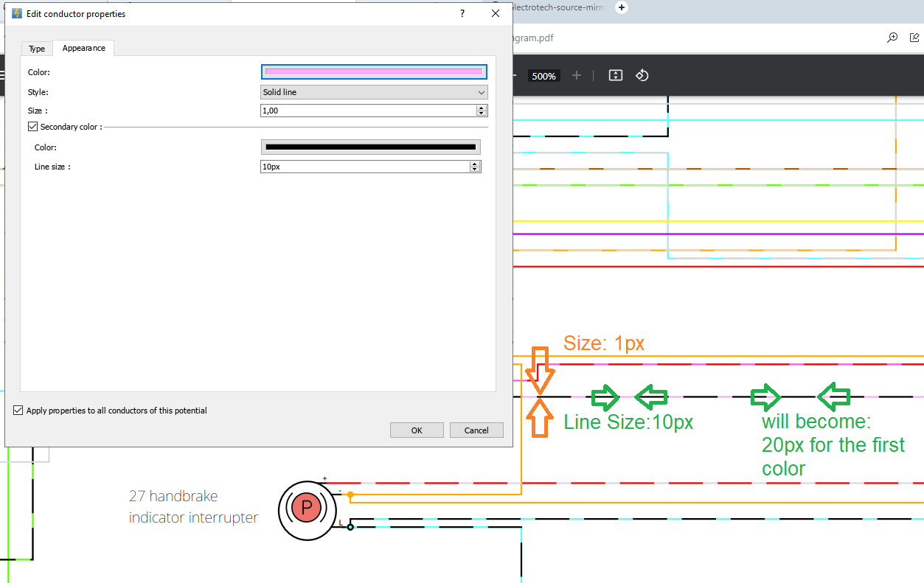Click the fit to page icon
This screenshot has width=924, height=583.
[x=616, y=75]
